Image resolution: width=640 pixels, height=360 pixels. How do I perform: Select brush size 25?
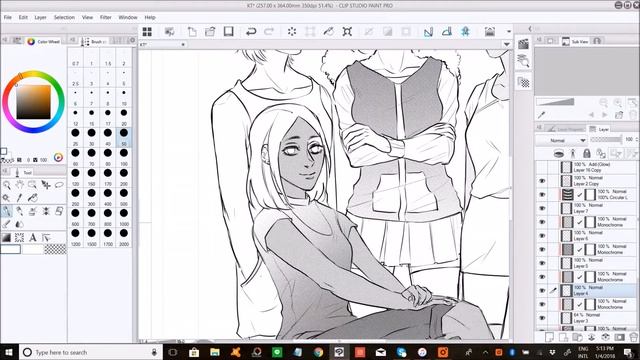click(76, 137)
